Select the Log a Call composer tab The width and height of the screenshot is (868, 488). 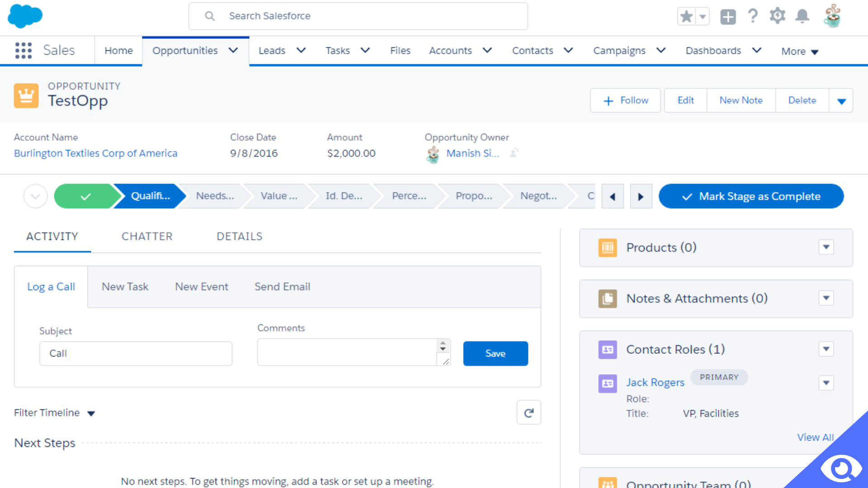[51, 287]
